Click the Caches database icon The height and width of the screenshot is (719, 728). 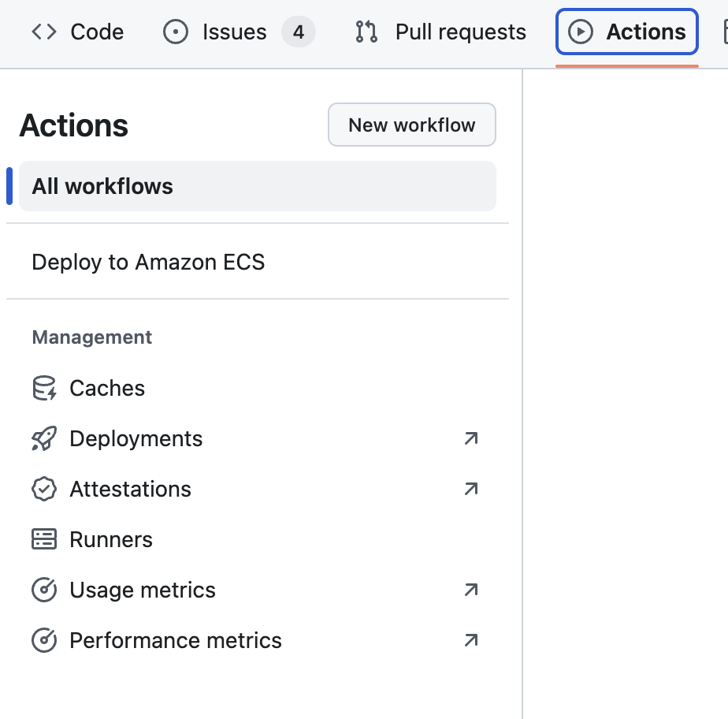tap(44, 389)
